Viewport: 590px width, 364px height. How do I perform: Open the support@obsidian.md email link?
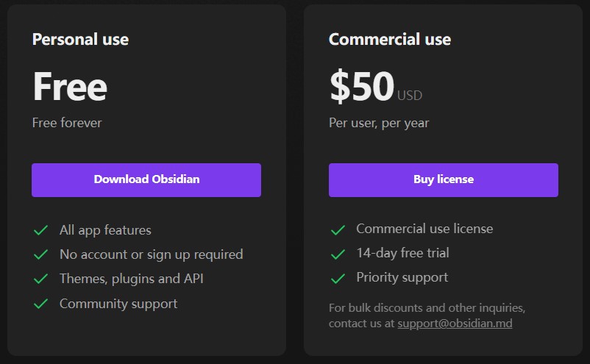coord(455,324)
